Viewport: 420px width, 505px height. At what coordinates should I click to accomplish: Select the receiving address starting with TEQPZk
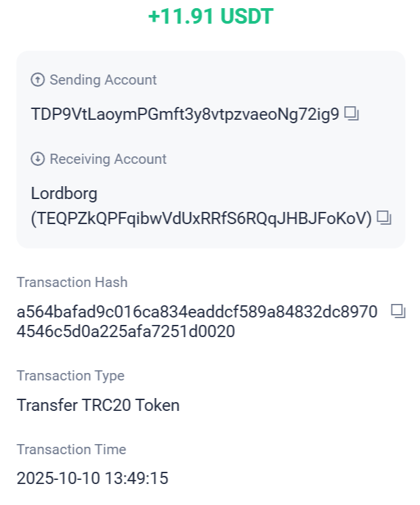201,219
